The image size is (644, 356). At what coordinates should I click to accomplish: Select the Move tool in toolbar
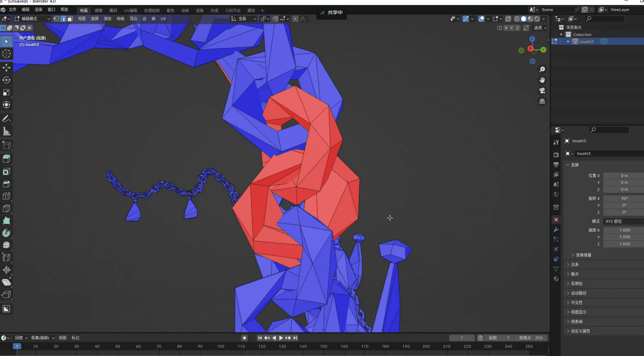click(6, 67)
